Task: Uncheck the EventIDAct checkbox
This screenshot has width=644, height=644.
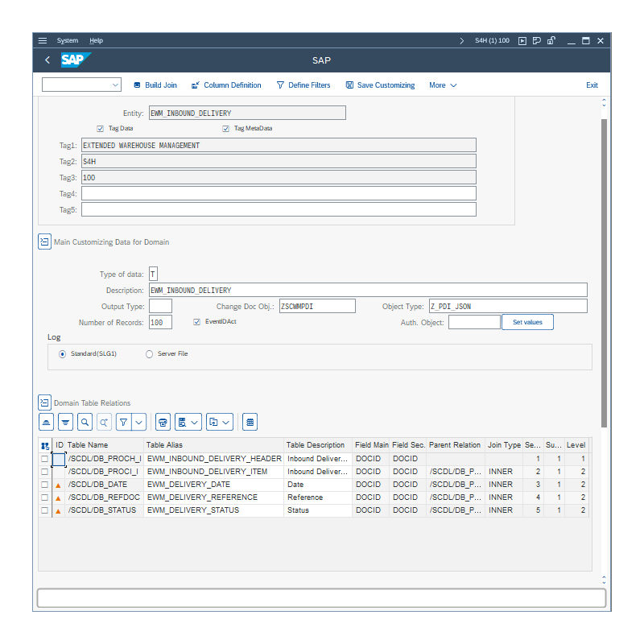Action: coord(196,321)
